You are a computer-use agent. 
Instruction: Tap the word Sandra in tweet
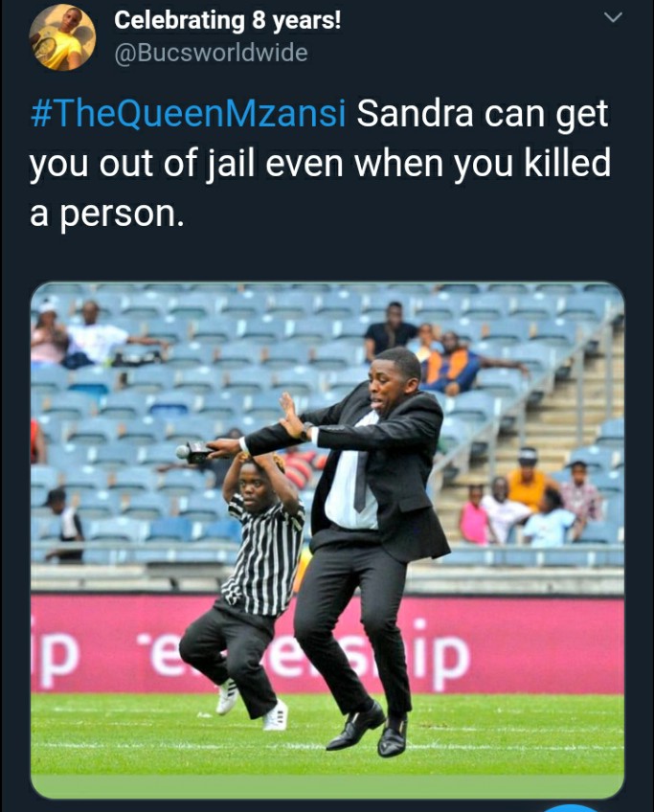(x=415, y=113)
